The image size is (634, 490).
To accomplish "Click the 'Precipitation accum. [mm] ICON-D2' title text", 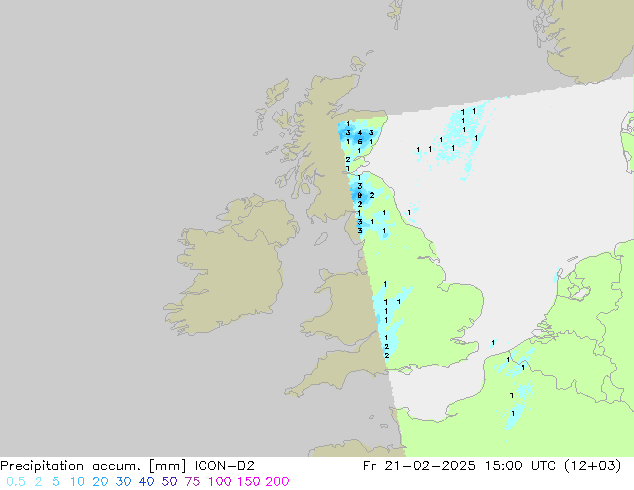I will 127,466.
